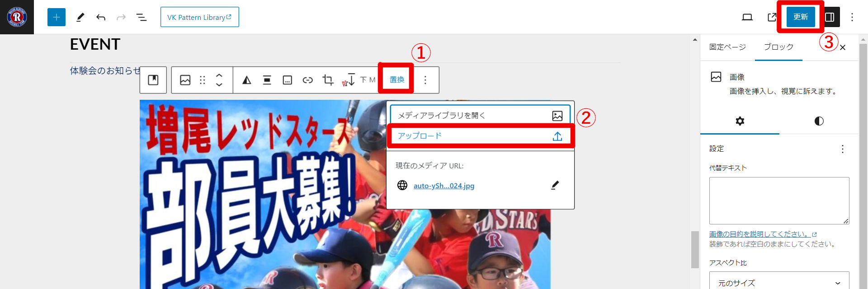Edit current media URL with pencil icon

coord(555,185)
